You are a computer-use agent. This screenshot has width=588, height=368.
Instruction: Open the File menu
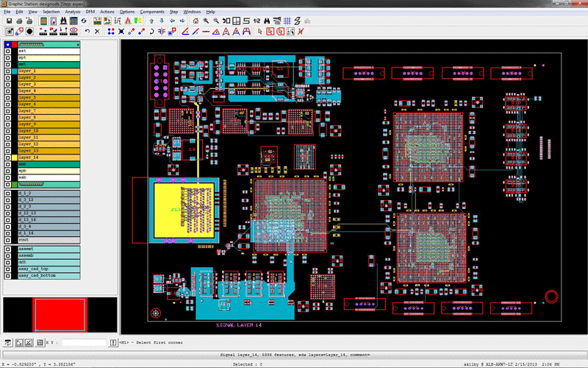click(7, 12)
